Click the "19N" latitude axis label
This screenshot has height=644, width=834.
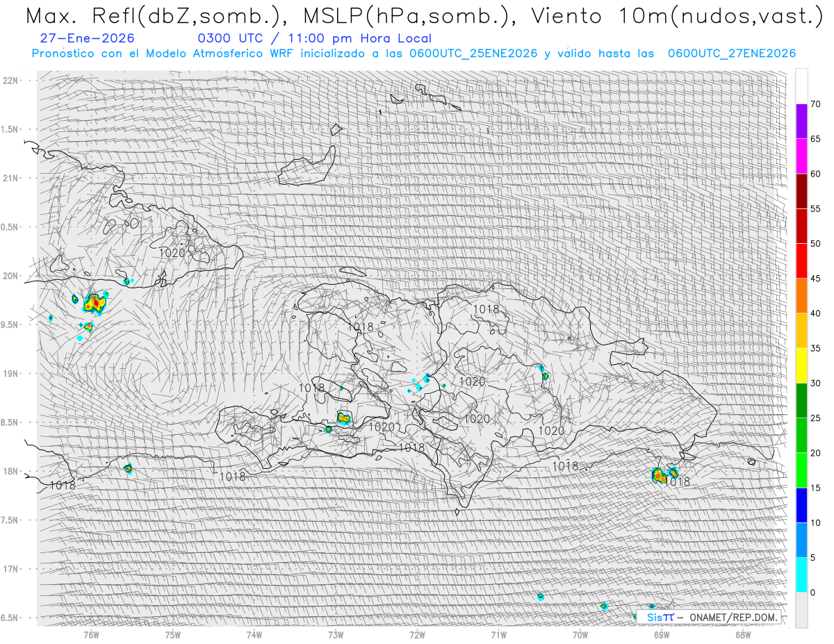tap(10, 374)
